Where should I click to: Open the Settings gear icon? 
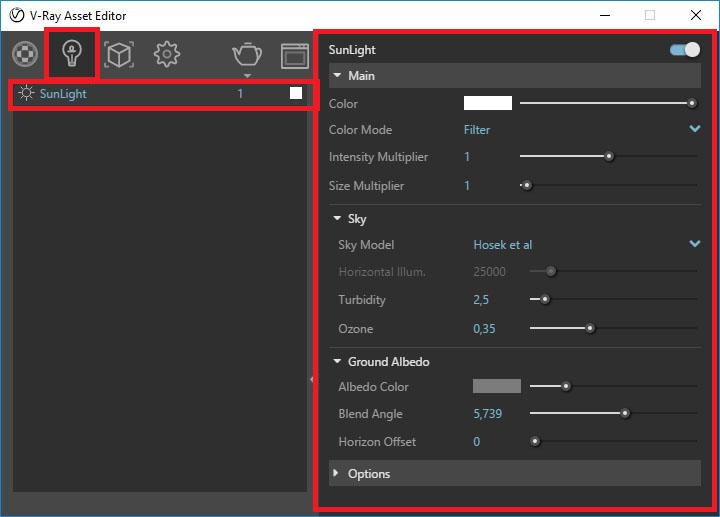coord(167,54)
